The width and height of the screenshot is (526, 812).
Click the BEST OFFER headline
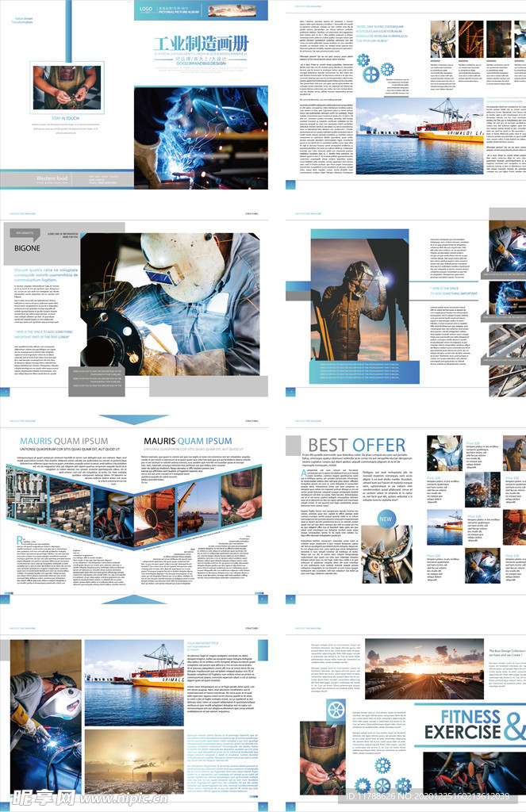pos(356,446)
